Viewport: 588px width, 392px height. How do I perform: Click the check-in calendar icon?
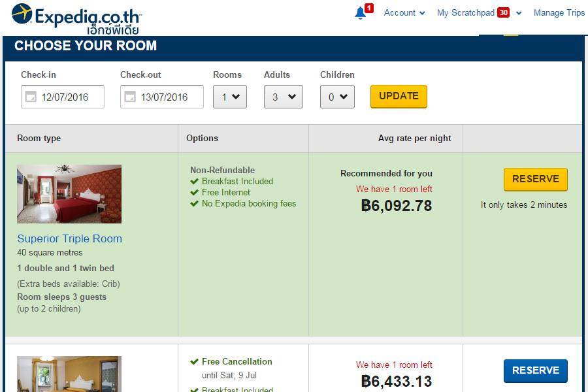pyautogui.click(x=30, y=97)
